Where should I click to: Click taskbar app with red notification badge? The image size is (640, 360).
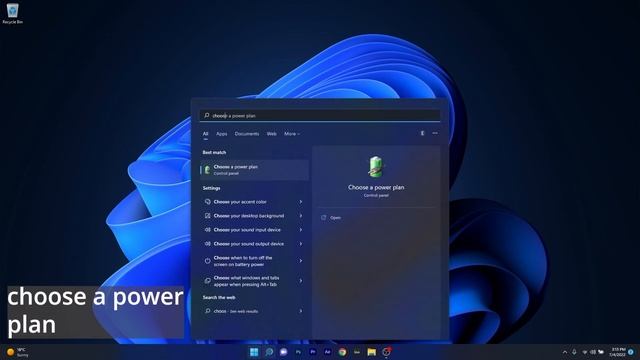tap(386, 352)
